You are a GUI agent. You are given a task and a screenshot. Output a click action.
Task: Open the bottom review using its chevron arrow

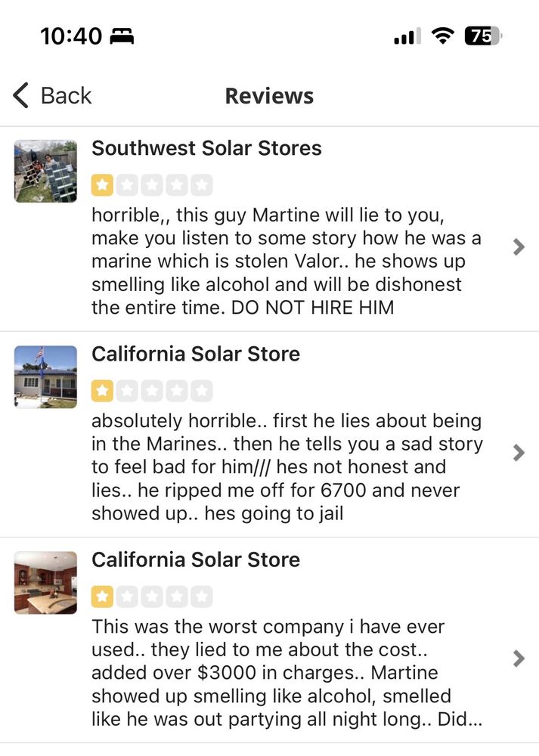[x=519, y=659]
